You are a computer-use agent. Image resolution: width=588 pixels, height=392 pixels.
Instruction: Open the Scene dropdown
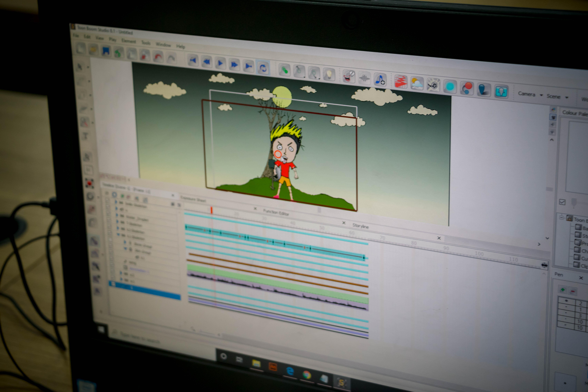pos(558,97)
